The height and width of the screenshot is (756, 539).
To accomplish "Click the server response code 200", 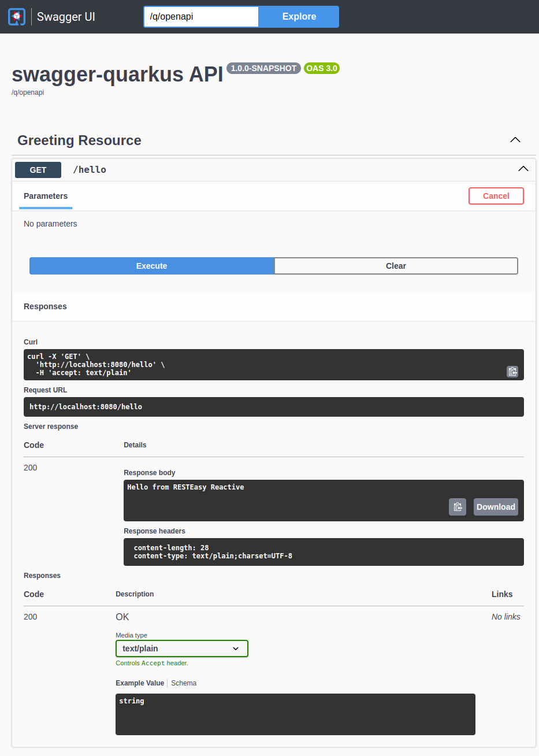I will [x=31, y=468].
